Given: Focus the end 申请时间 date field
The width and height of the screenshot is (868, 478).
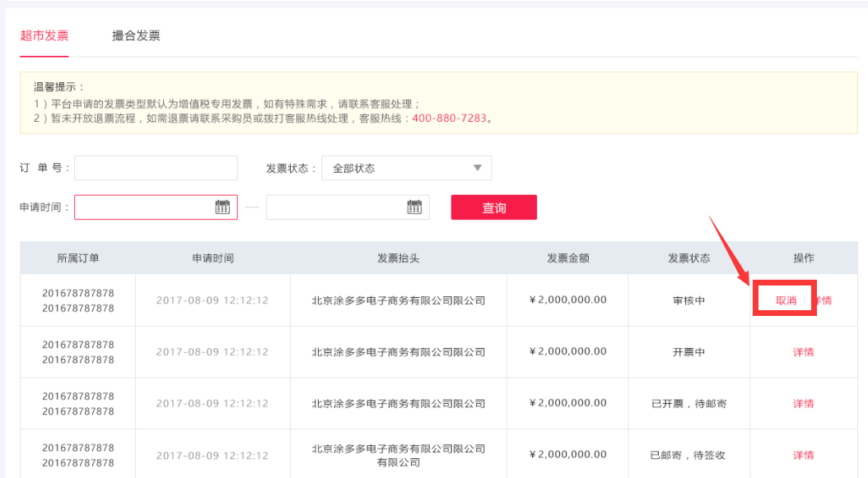Looking at the screenshot, I should [348, 207].
